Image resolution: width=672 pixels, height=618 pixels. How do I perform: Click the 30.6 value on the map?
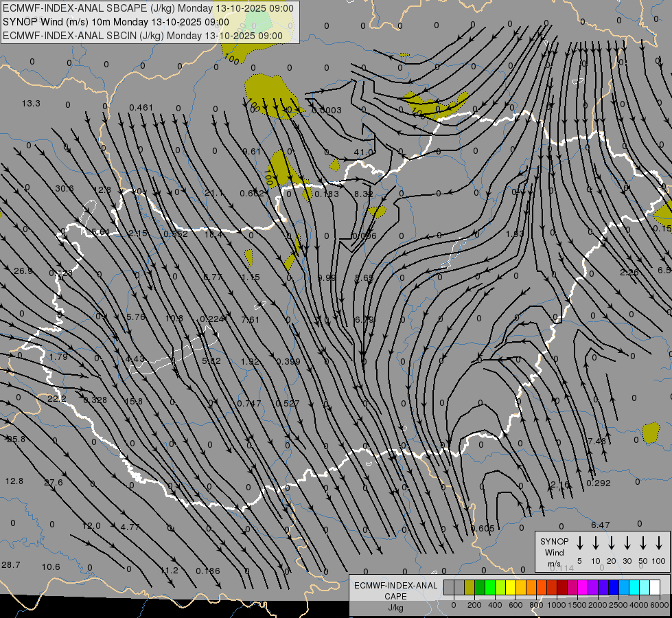[65, 189]
